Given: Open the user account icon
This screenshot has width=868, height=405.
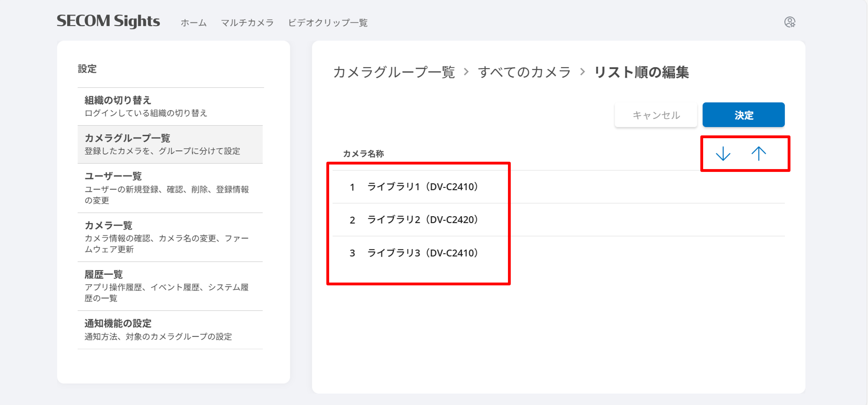Looking at the screenshot, I should pyautogui.click(x=789, y=22).
